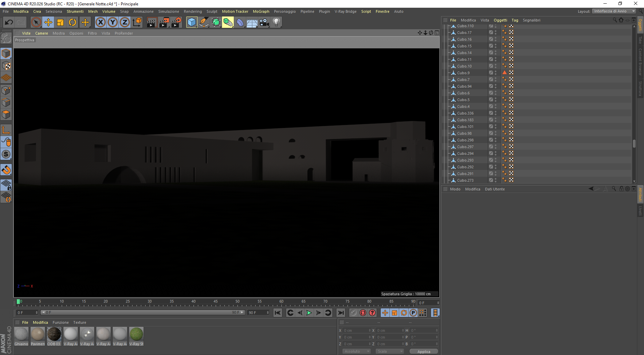The width and height of the screenshot is (644, 355).
Task: Click Render View clapperboard icon
Action: point(152,23)
